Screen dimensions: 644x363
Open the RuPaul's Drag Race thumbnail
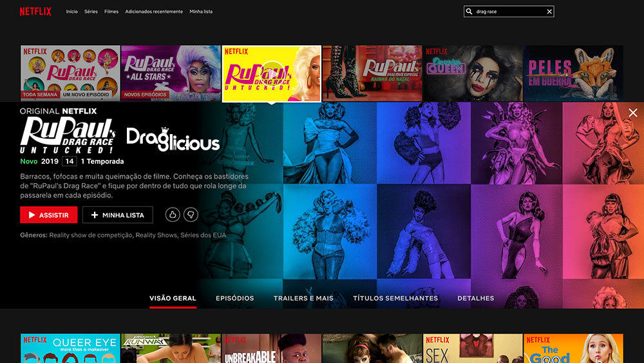coord(70,73)
